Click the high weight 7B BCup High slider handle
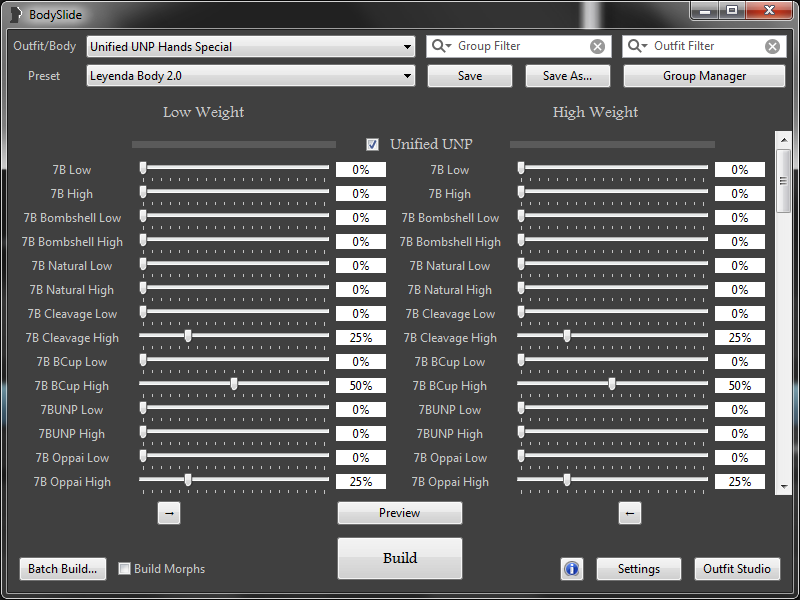The image size is (800, 600). point(612,384)
